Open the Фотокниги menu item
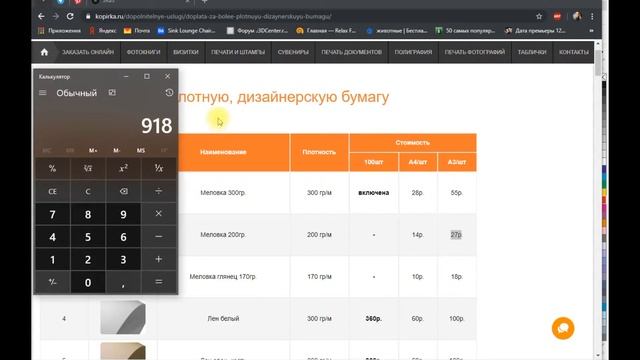Viewport: 640px width, 360px height. click(143, 52)
